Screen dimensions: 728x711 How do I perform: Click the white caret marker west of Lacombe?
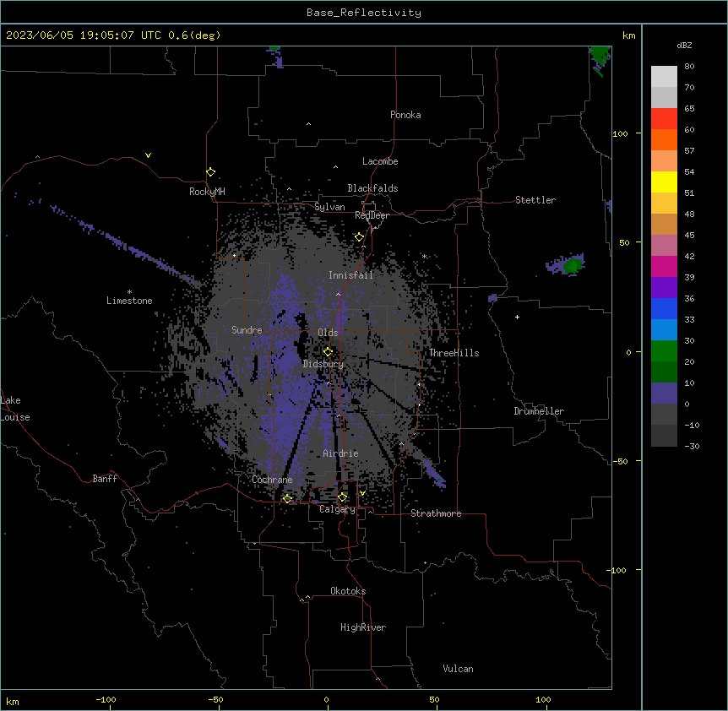coord(335,167)
